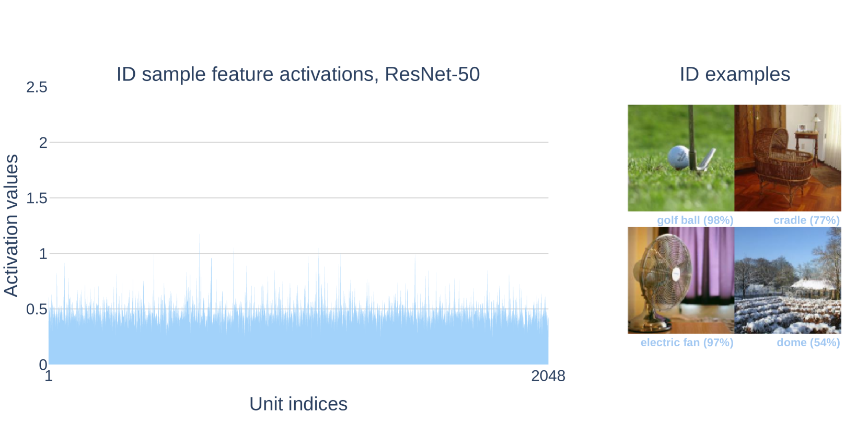Click the "ID sample feature activations, ResNet-50" title

(x=298, y=74)
